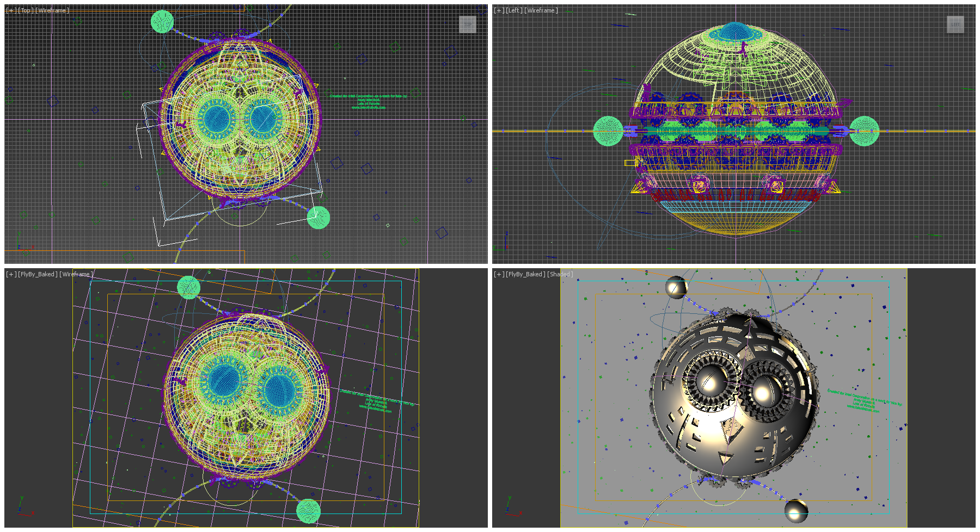Screen dimensions: 980x532
Task: Click blue dome atop model in Left viewport
Action: pos(734,32)
